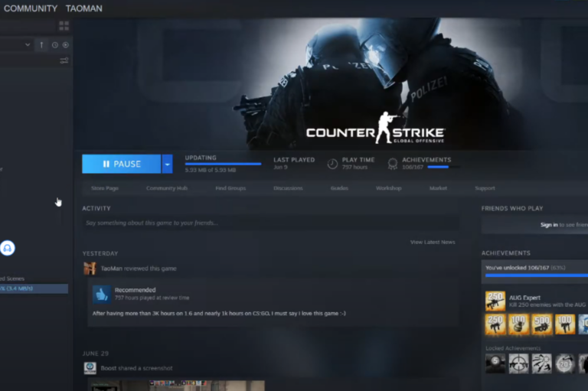Click the ready-to-play circle icon
This screenshot has width=588, height=391.
pyautogui.click(x=66, y=45)
